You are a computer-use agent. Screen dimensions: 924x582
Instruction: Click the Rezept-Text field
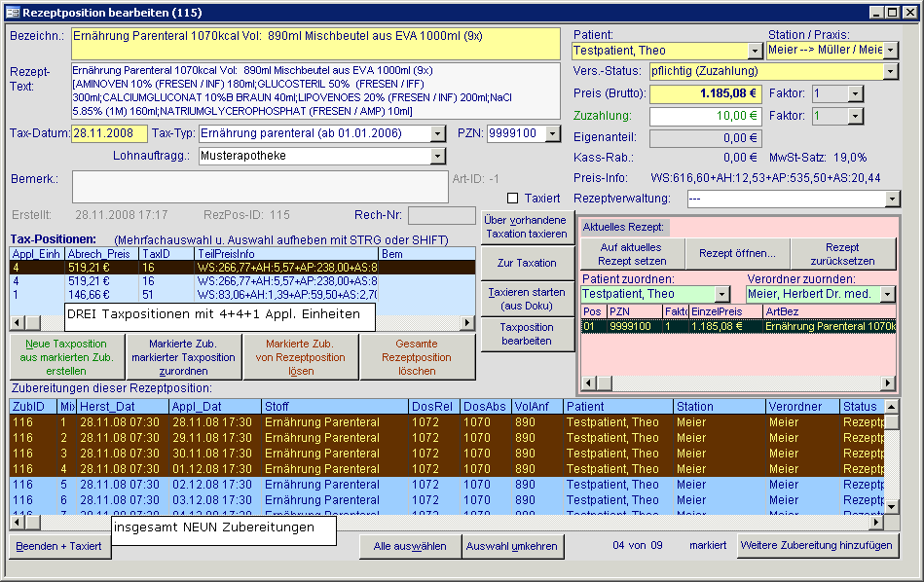pos(315,91)
